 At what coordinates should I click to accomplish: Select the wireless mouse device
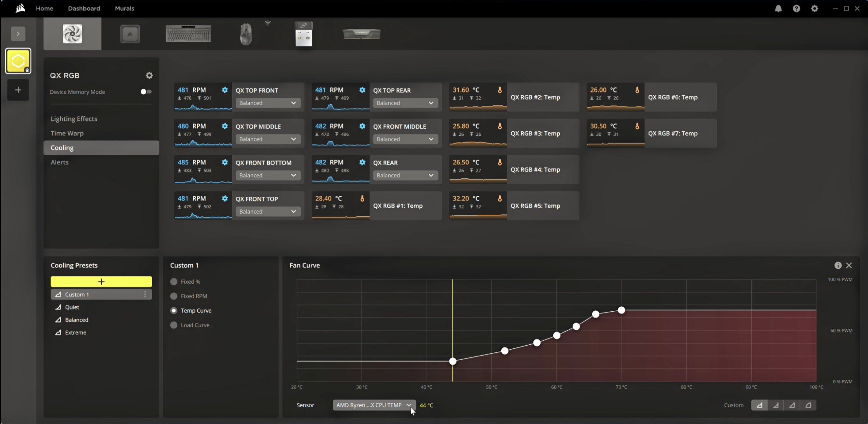[x=246, y=33]
